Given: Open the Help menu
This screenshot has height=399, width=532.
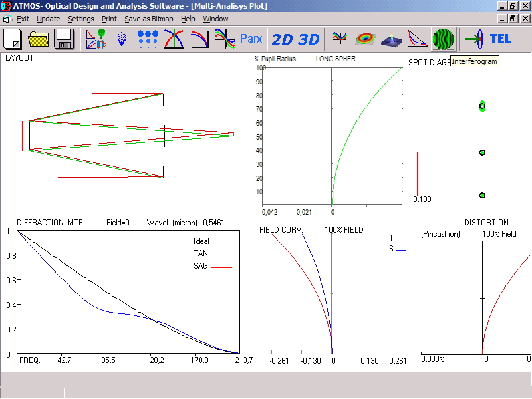Looking at the screenshot, I should click(x=188, y=19).
